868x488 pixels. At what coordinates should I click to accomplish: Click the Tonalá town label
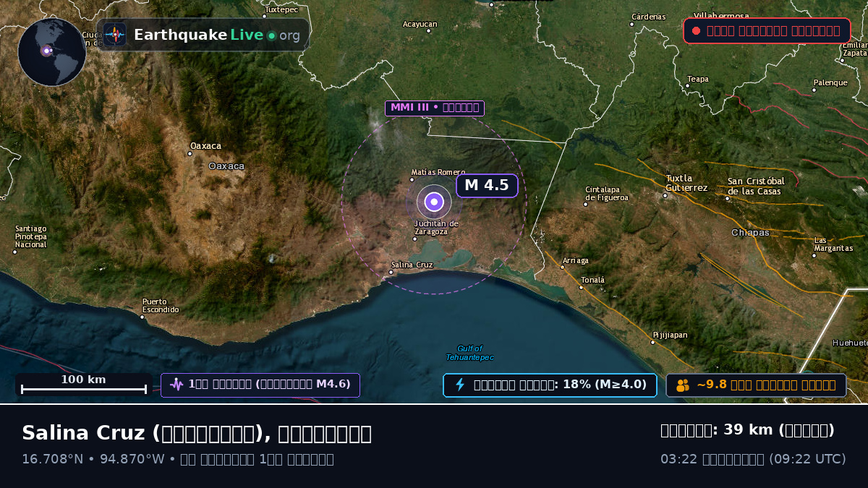592,280
